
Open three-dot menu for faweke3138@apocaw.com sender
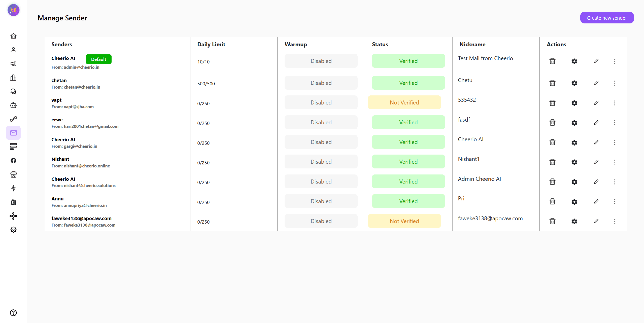click(x=615, y=221)
